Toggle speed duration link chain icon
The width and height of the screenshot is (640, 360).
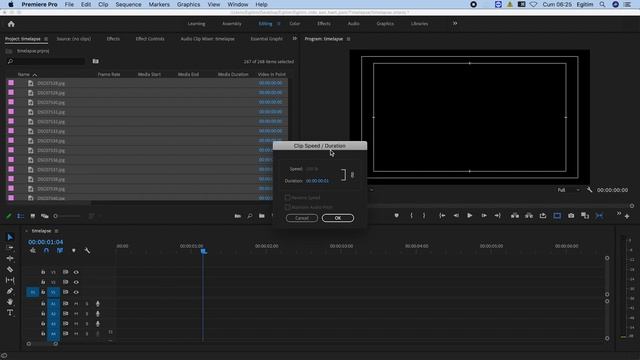tap(352, 175)
